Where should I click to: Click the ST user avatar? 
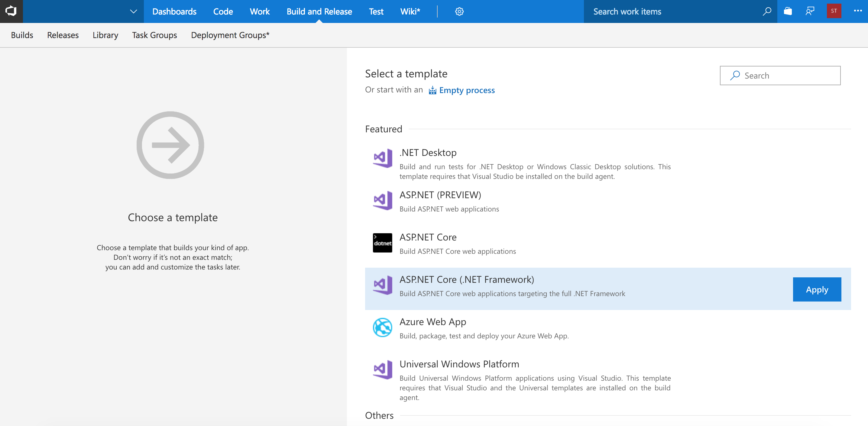pos(834,11)
